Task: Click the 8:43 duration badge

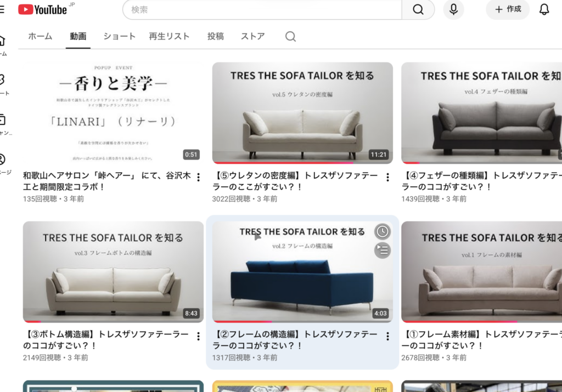Action: click(x=191, y=314)
